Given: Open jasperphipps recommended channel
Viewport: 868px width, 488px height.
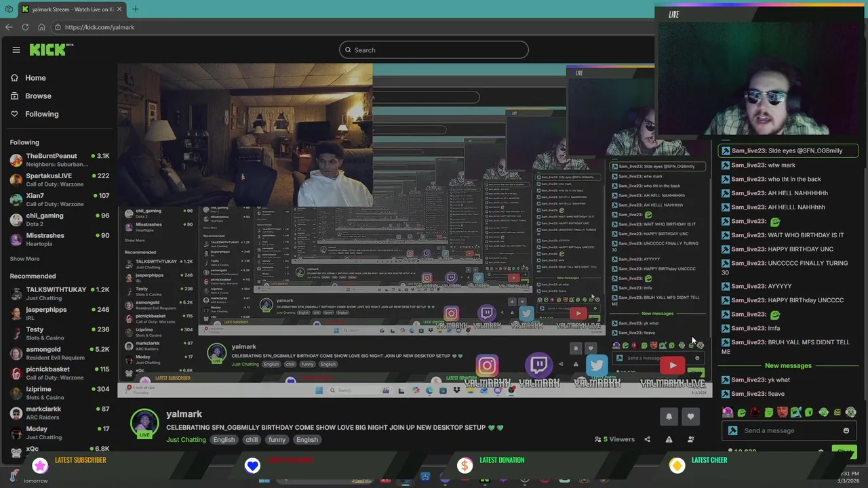Looking at the screenshot, I should 60,313.
